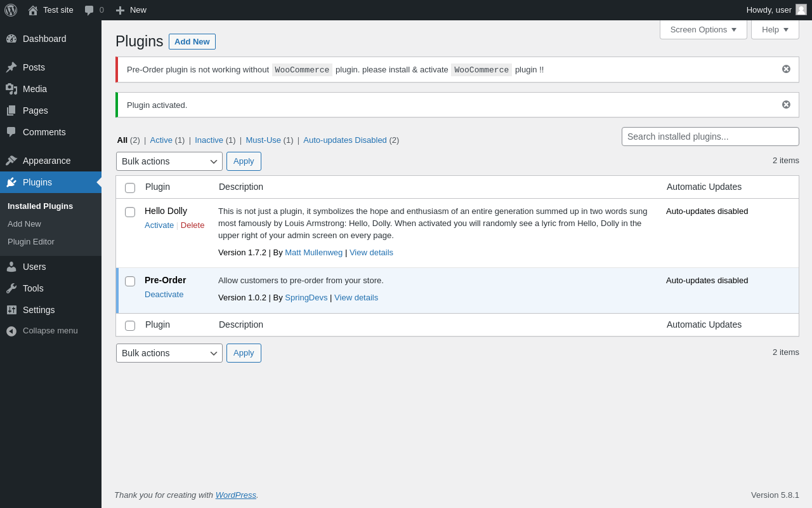Viewport: 812px width, 508px height.
Task: Click the Add New button beside Plugins
Action: 192,42
